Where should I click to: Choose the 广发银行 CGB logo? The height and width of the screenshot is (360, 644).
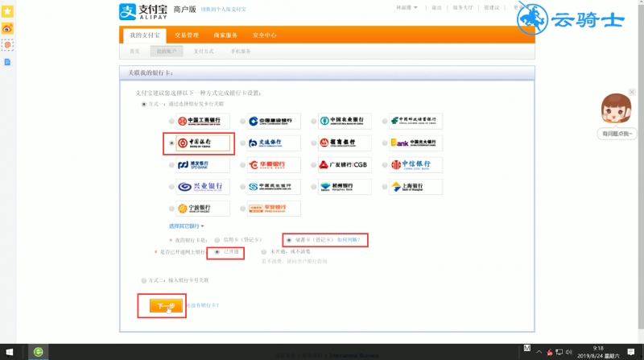tap(345, 165)
